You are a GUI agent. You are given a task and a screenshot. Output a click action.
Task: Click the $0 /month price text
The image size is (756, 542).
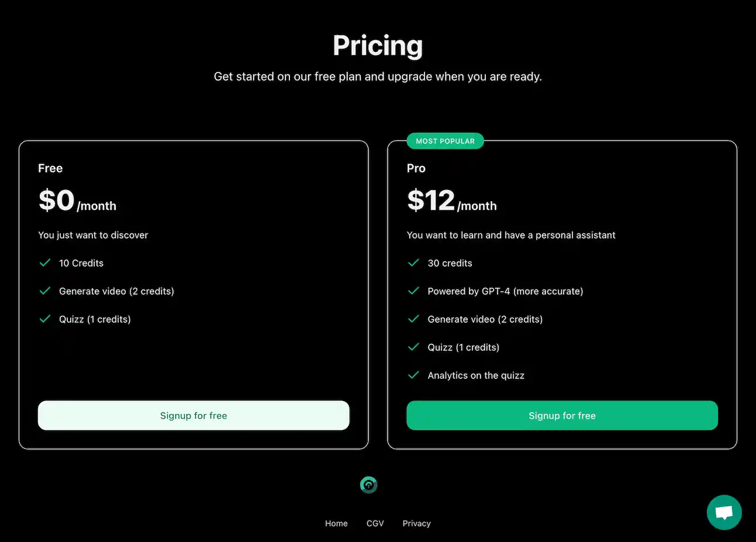[x=77, y=201]
